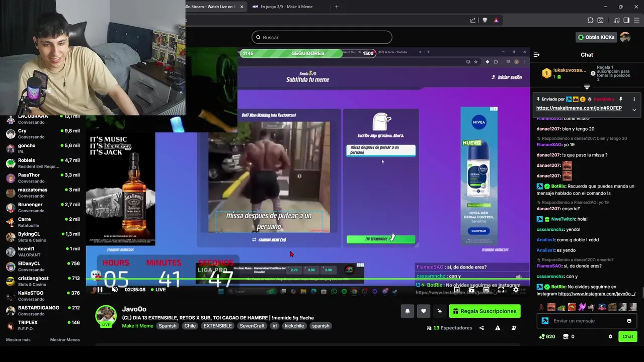Open Javo0o channel avatar

pyautogui.click(x=106, y=316)
